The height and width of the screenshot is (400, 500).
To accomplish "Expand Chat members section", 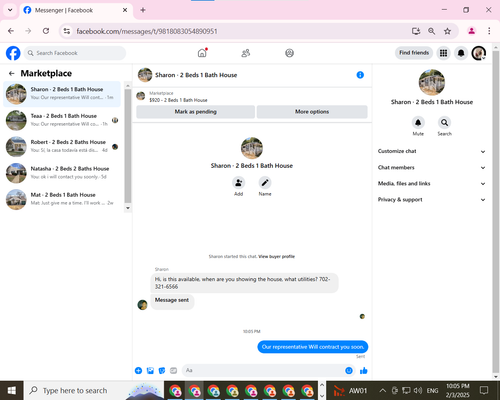I will (x=432, y=167).
